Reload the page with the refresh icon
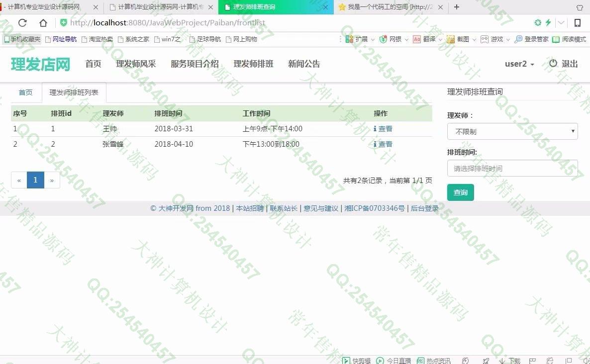The image size is (590, 364). [22, 23]
